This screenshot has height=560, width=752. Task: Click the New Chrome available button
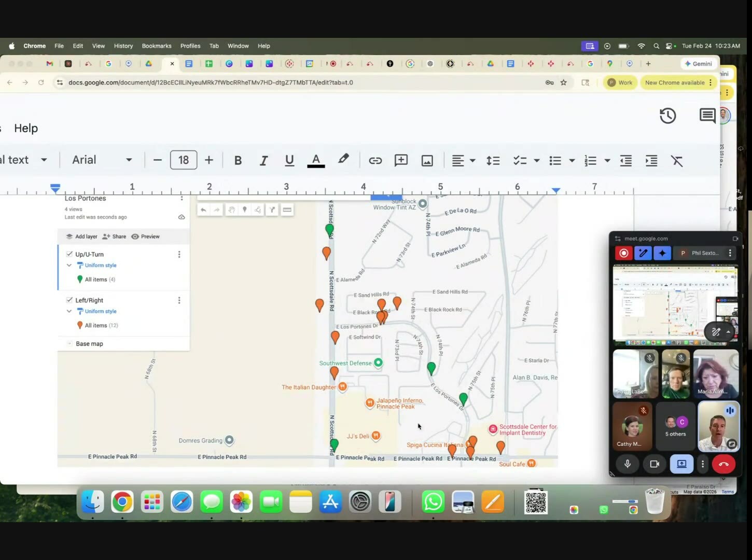(x=679, y=82)
